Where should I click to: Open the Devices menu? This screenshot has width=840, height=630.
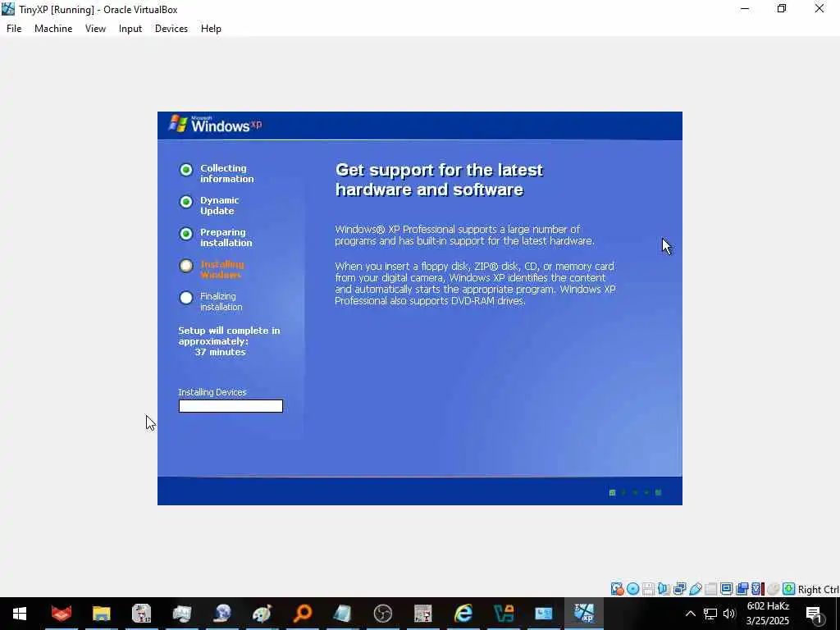coord(171,29)
